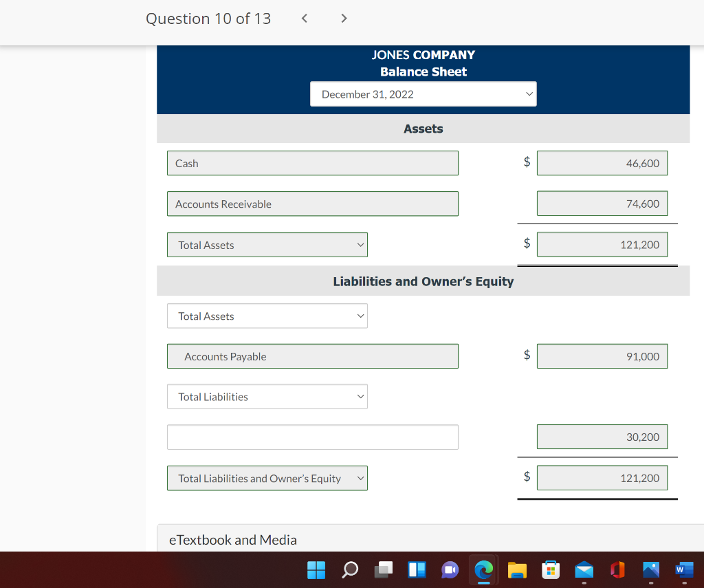Select the 91,000 amount field
The width and height of the screenshot is (704, 588).
[602, 356]
